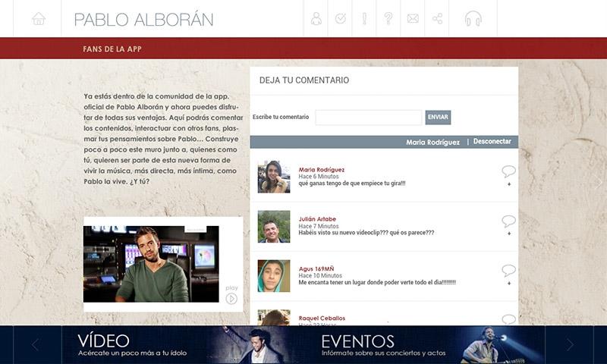The width and height of the screenshot is (607, 364).
Task: Click Desconectar to log out
Action: point(492,142)
